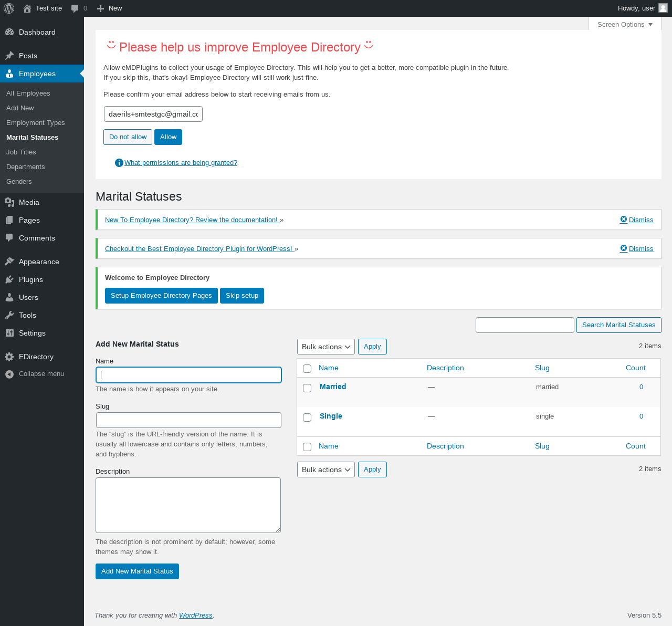Click the Skip setup button
The height and width of the screenshot is (626, 672).
pyautogui.click(x=242, y=296)
